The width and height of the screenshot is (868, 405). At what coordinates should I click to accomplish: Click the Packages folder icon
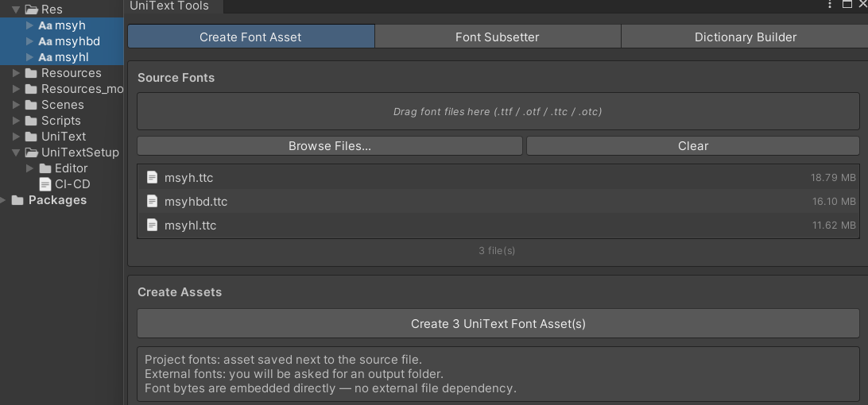[17, 200]
